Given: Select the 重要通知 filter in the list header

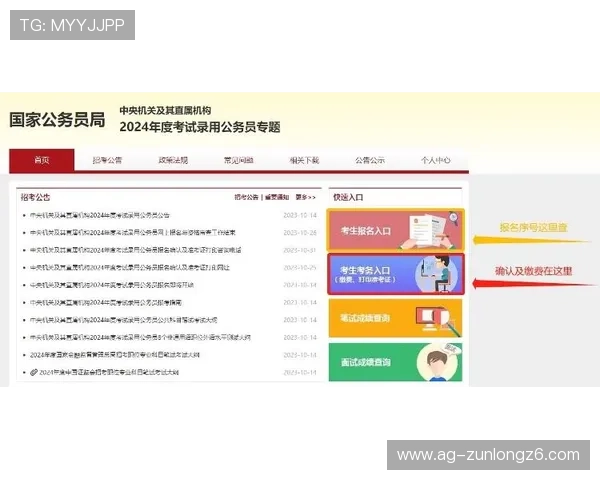Looking at the screenshot, I should pos(277,197).
